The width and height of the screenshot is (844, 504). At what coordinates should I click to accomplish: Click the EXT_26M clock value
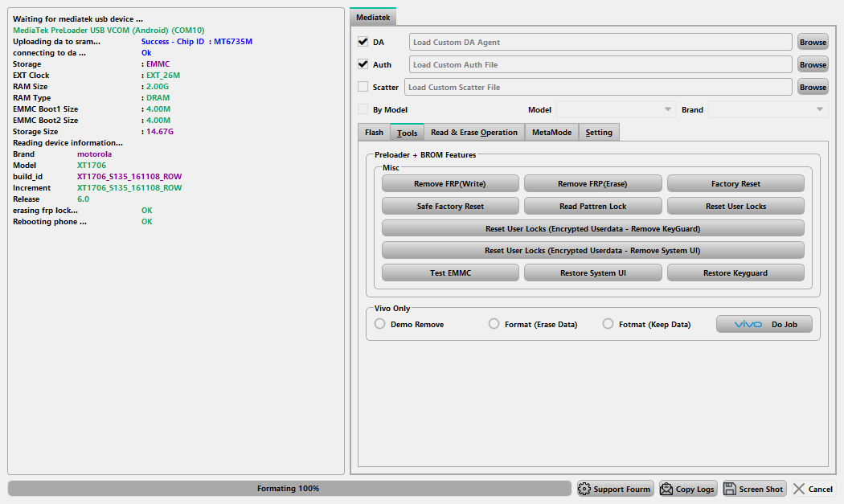pos(163,76)
